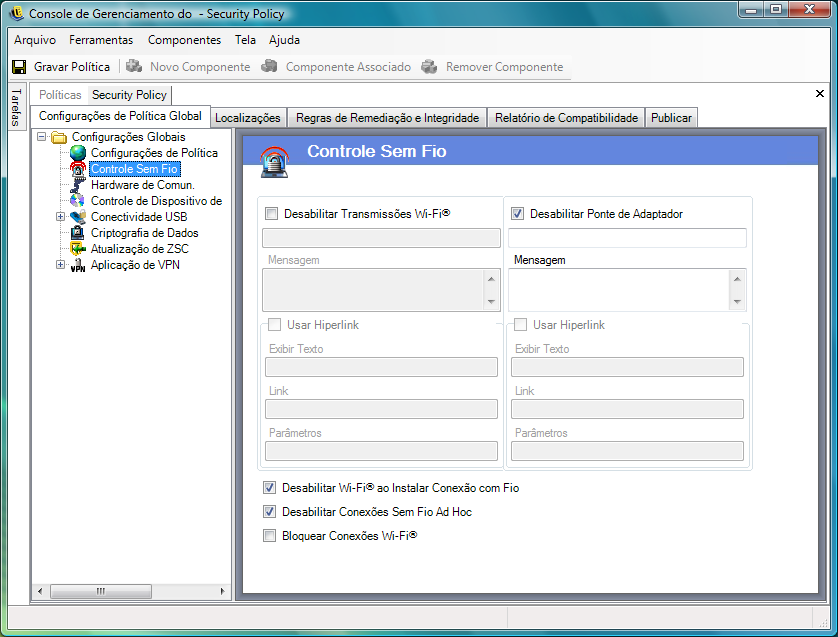Screen dimensions: 838x637
Task: Open the Tela menu
Action: 245,40
